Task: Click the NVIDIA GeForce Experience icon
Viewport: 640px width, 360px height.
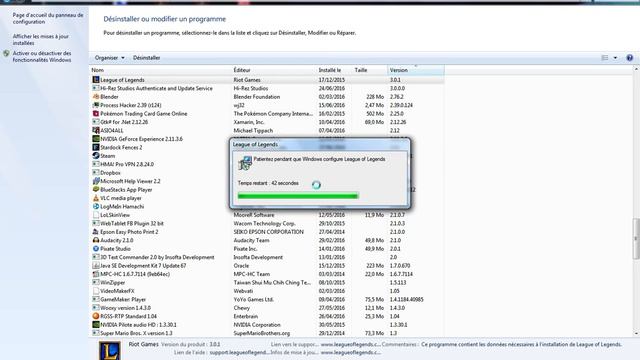Action: click(x=96, y=139)
